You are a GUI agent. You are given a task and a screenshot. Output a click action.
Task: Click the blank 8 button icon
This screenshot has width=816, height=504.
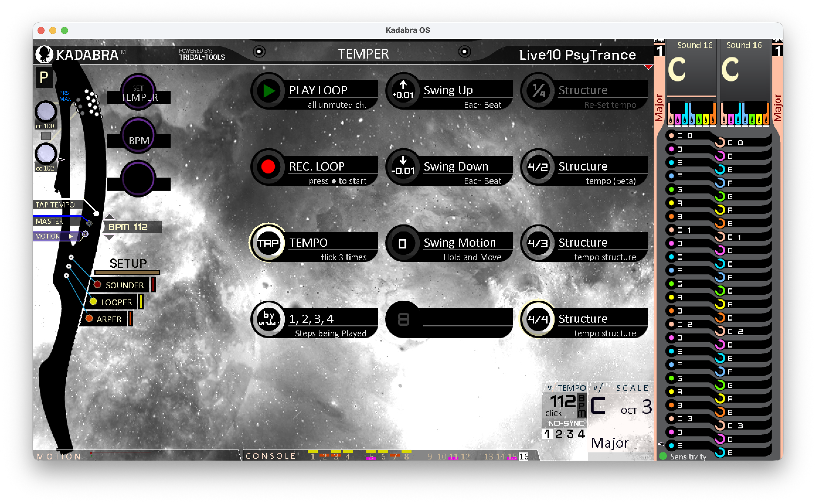point(403,319)
